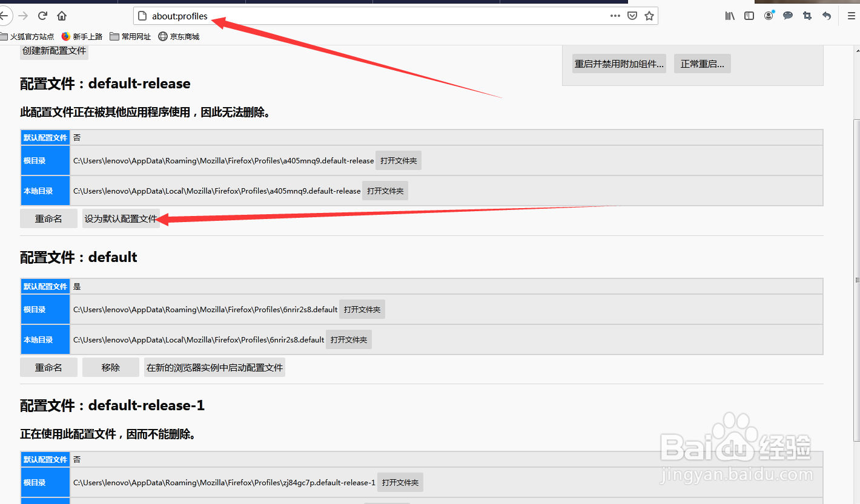Viewport: 860px width, 504px height.
Task: Open the Library icon in toolbar
Action: (730, 16)
